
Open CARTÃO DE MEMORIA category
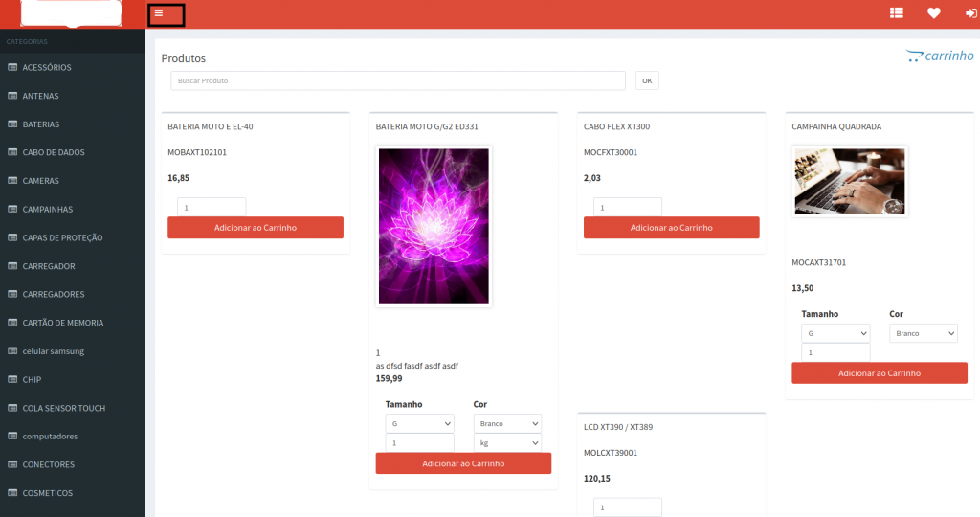(x=63, y=323)
